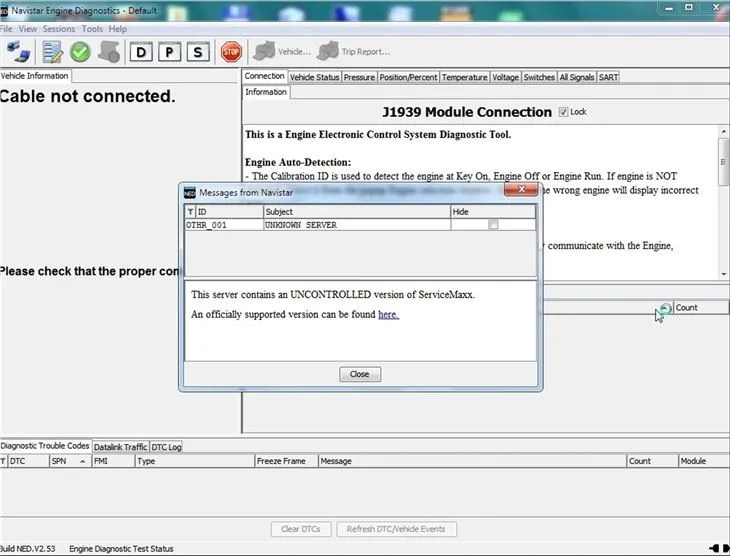Click the ID column header in Messages dialog
Image resolution: width=730 pixels, height=556 pixels.
click(229, 212)
